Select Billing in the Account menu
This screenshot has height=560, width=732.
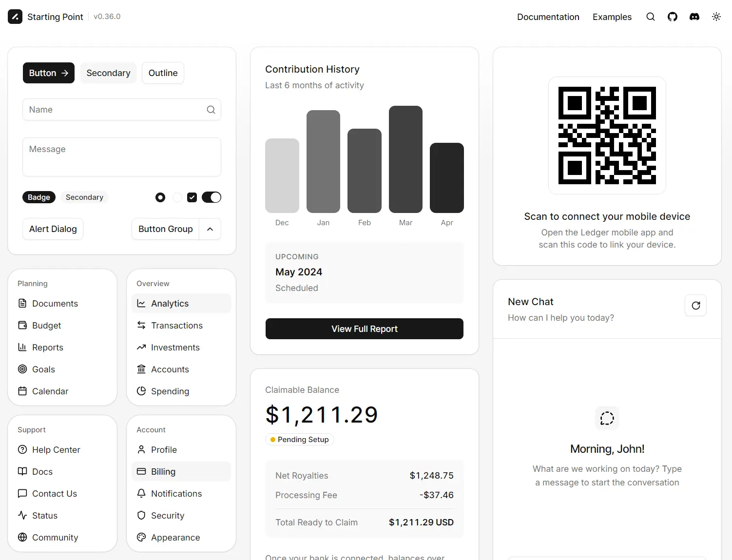point(181,471)
